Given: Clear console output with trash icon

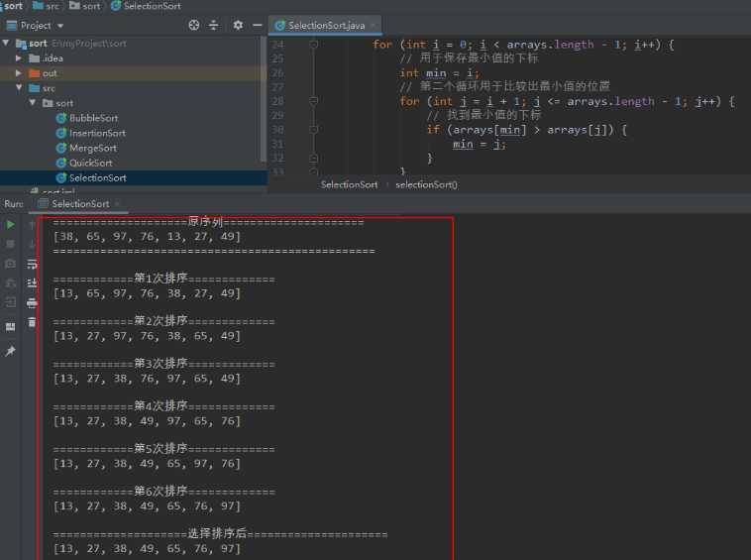Looking at the screenshot, I should tap(32, 321).
